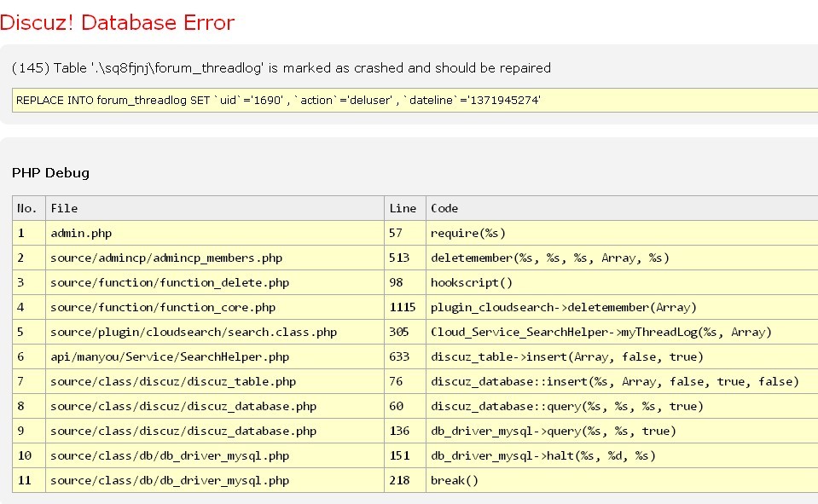Select the "(145) Table ... marked as crashed" error message
818x504 pixels.
pos(281,68)
